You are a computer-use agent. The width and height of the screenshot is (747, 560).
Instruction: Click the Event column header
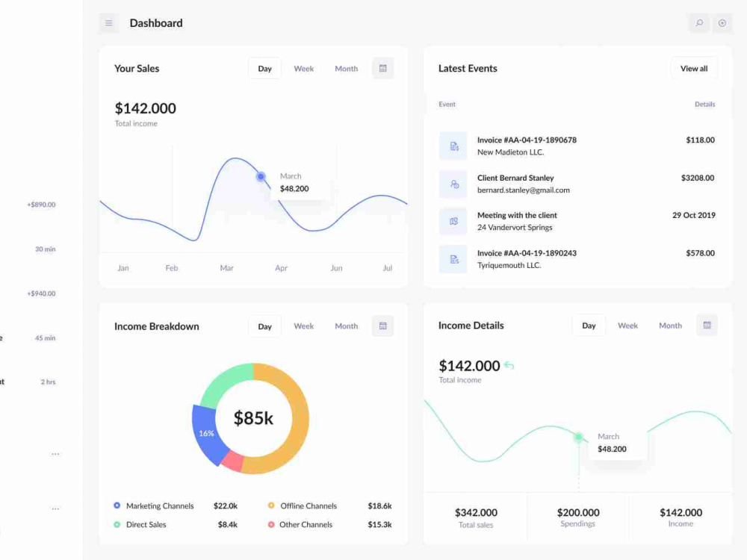(x=447, y=105)
